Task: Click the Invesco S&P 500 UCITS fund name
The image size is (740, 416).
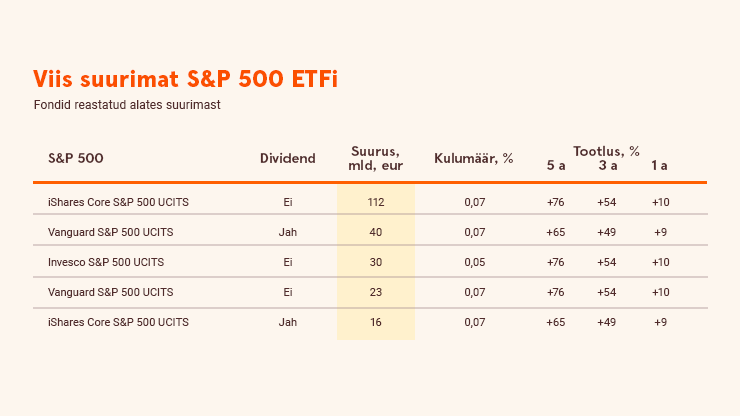Action: (x=106, y=262)
